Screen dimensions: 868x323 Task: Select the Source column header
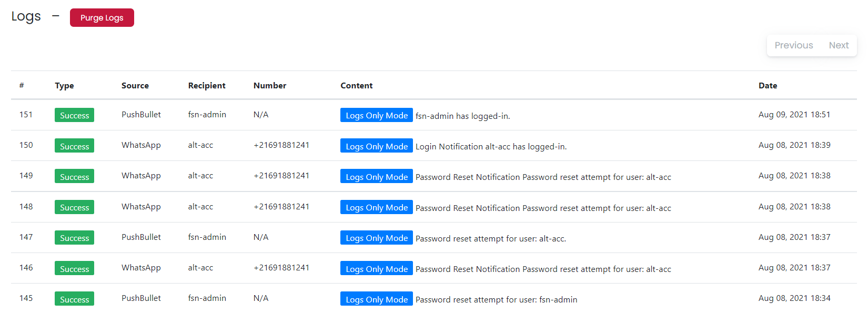pos(135,85)
